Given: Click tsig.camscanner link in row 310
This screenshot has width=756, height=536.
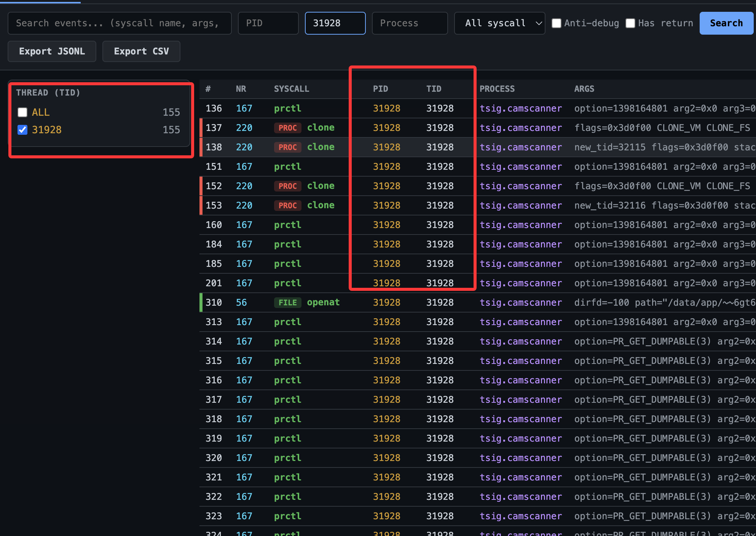Looking at the screenshot, I should 520,303.
